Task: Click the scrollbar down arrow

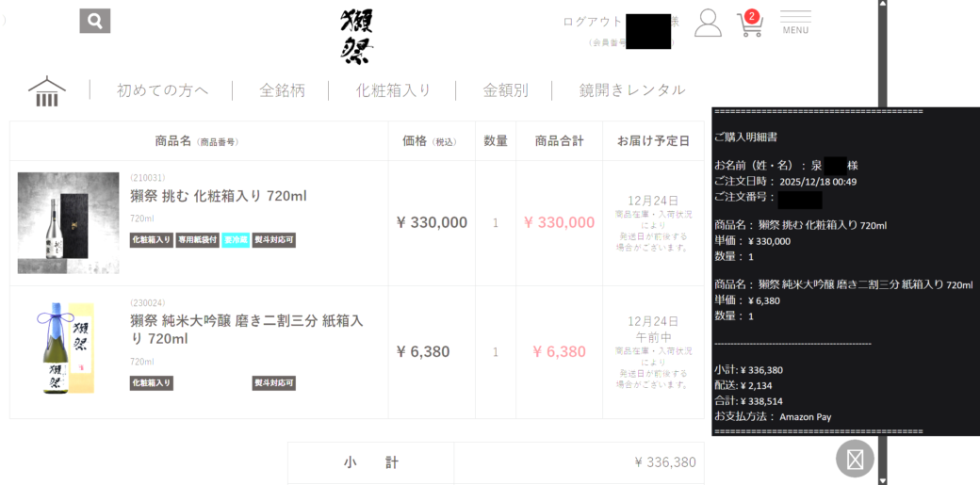Action: pyautogui.click(x=882, y=478)
